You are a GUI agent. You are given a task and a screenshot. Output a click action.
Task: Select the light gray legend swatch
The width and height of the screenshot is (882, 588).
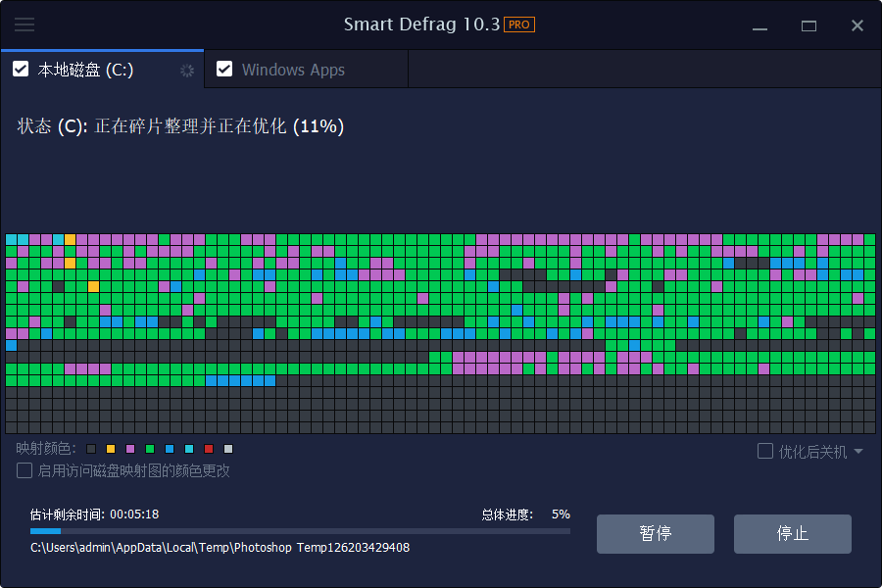pos(228,449)
